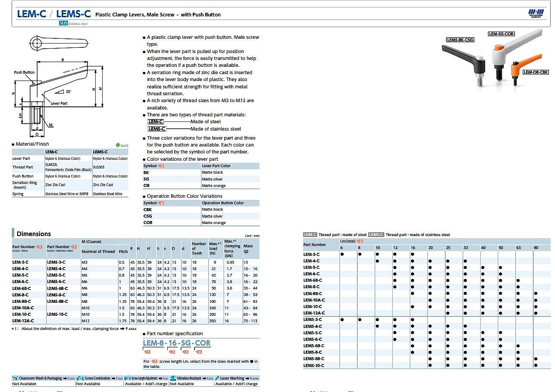Screen dimensions: 555x392
Task: Click the Screw Length Adjustment icon
Action: pos(128,378)
